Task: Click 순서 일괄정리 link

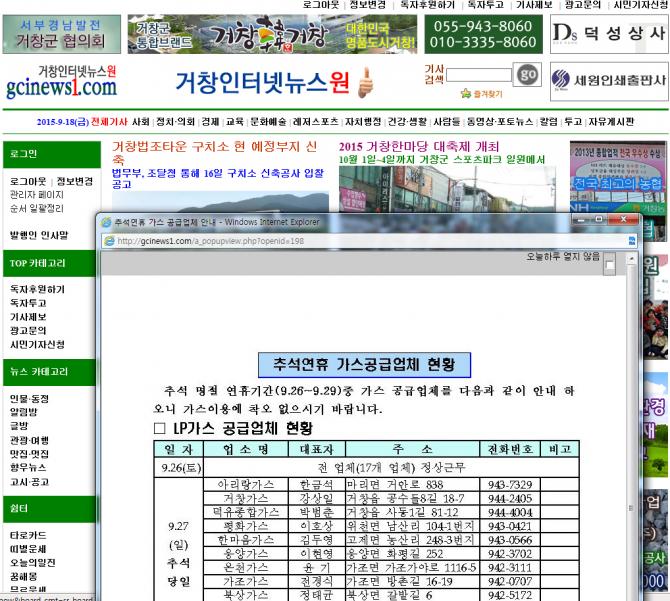Action: tap(37, 208)
